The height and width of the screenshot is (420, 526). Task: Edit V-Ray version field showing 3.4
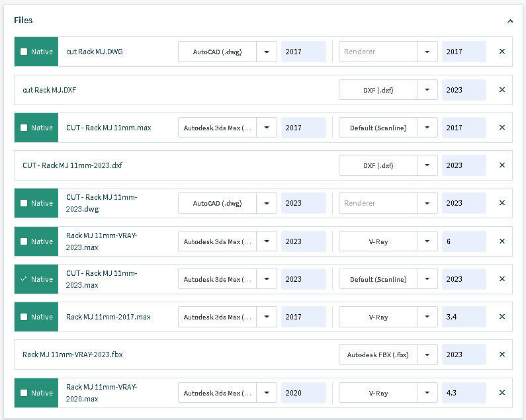[x=464, y=317]
